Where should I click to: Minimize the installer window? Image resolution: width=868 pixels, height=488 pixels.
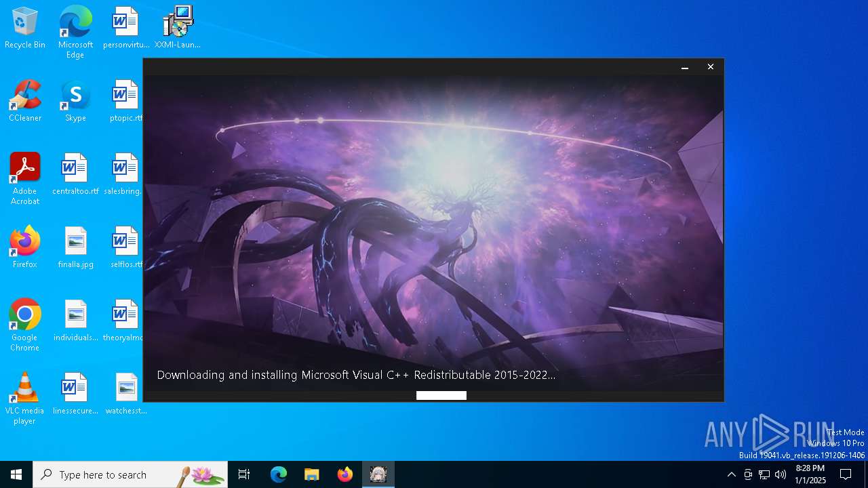[x=685, y=67]
